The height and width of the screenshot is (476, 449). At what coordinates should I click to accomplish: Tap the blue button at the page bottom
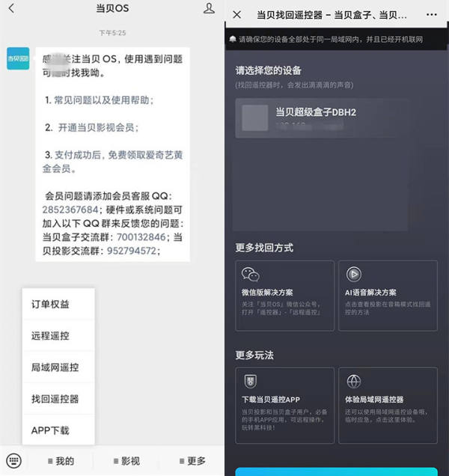click(x=336, y=472)
